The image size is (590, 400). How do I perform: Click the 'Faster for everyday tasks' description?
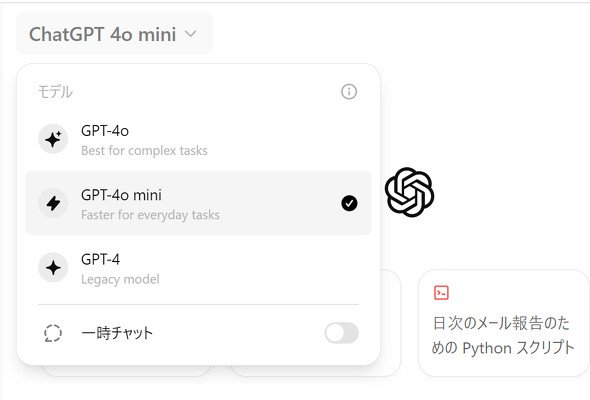(x=150, y=215)
